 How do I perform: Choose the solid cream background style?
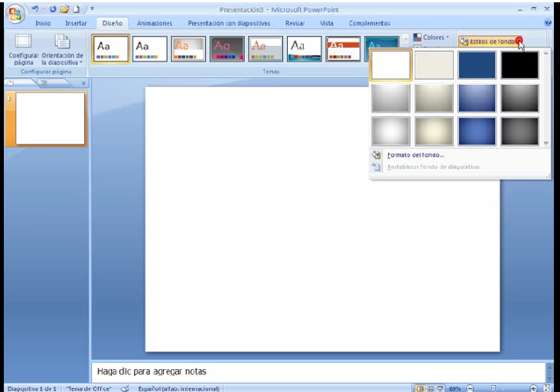click(x=434, y=65)
